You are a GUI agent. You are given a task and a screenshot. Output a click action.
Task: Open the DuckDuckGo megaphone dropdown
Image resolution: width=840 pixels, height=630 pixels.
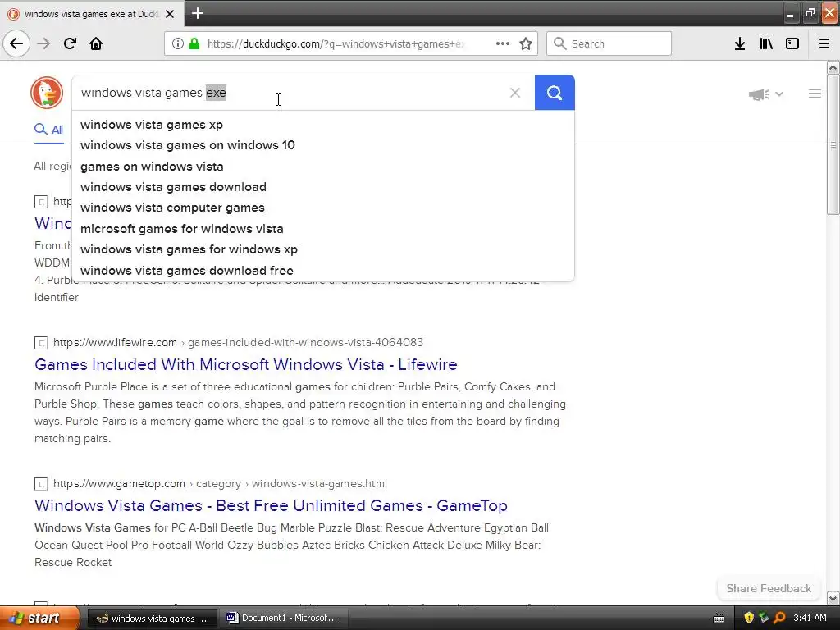(766, 94)
